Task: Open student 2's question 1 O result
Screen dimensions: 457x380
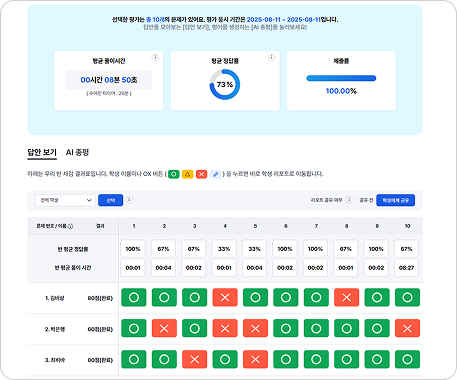Action: tap(134, 328)
